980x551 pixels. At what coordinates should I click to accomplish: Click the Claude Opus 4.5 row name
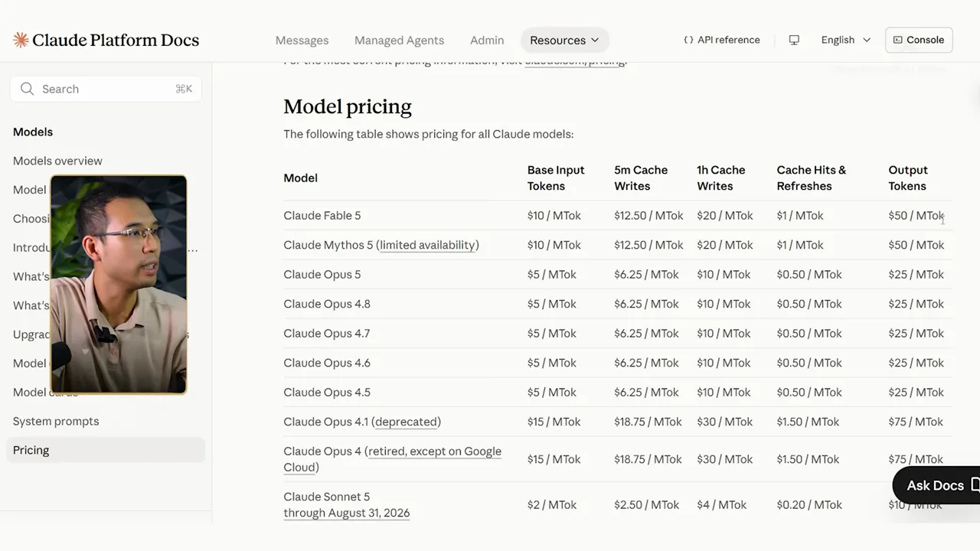click(327, 393)
